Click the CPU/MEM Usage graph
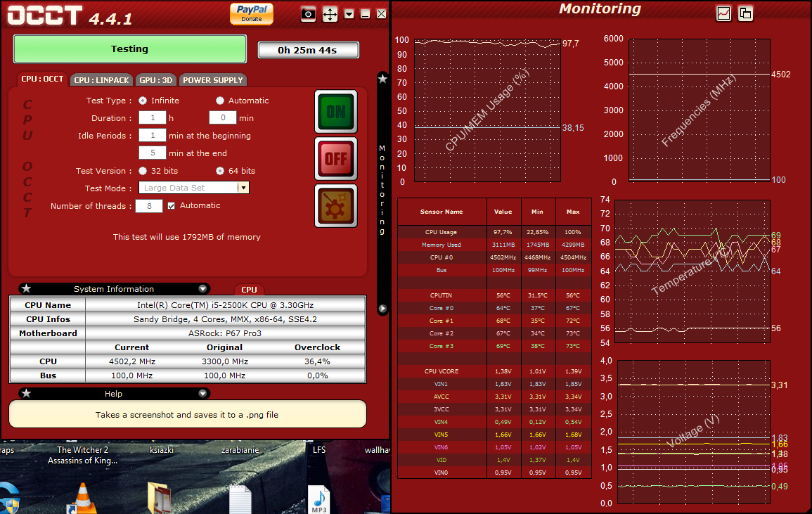 click(487, 110)
